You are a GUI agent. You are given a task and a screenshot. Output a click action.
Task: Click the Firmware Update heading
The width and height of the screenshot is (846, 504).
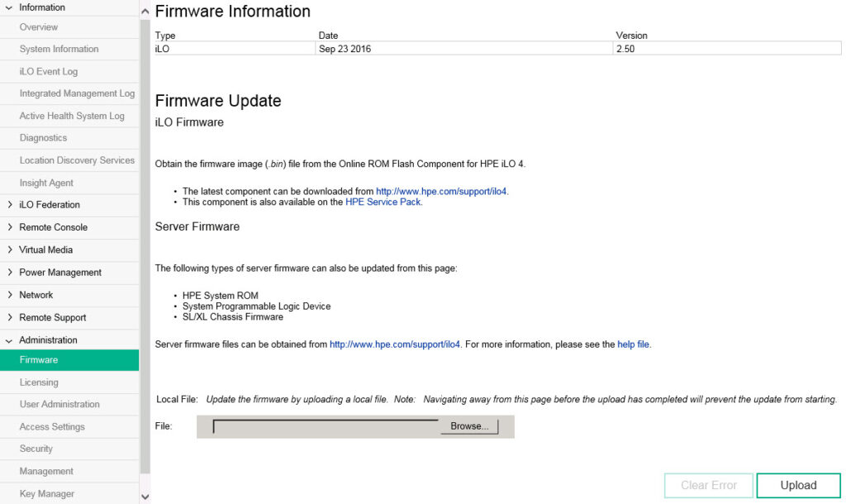(x=218, y=101)
